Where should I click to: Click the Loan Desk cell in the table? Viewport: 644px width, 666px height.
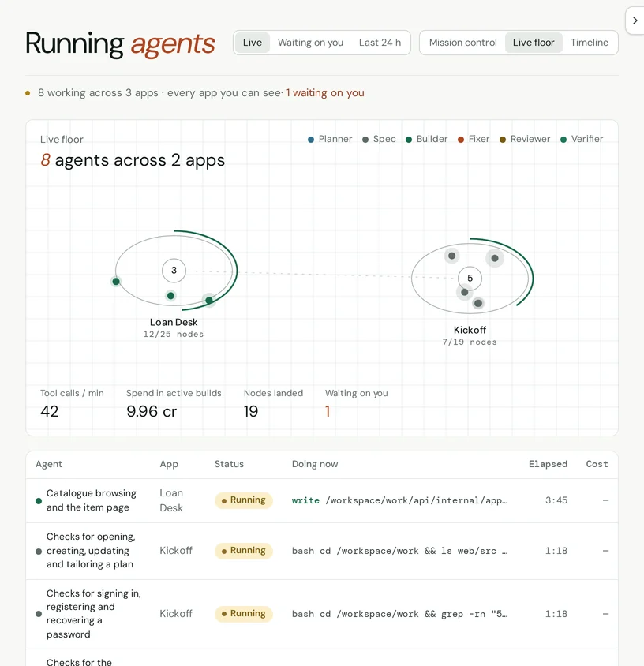coord(171,500)
